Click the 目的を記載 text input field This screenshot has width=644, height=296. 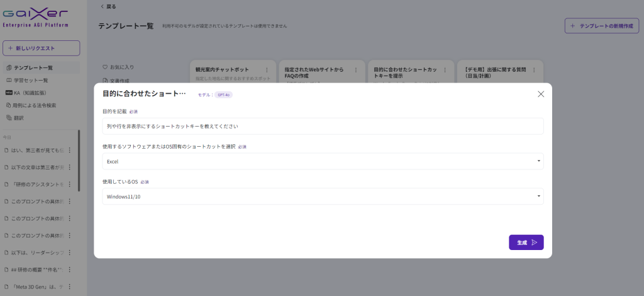(323, 126)
